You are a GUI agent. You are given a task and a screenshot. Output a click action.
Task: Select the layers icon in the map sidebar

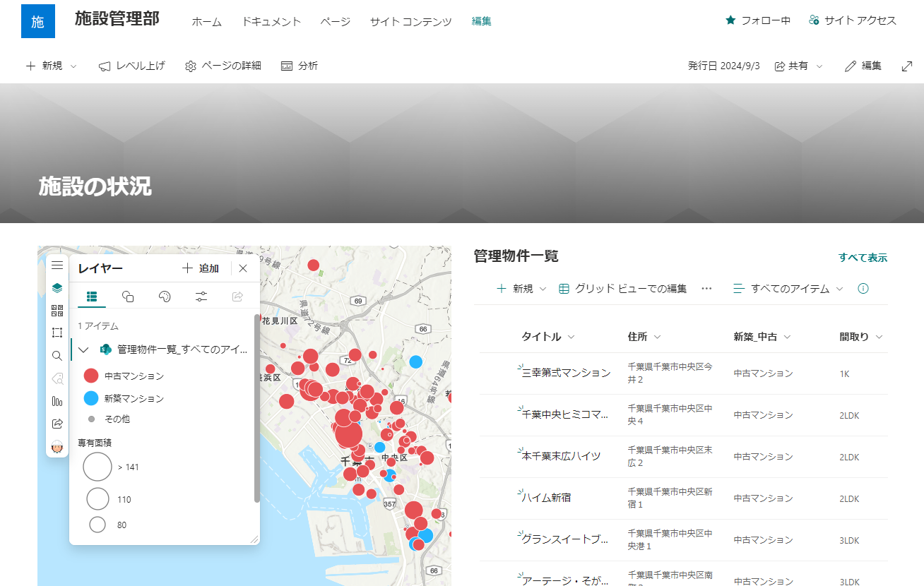point(57,287)
